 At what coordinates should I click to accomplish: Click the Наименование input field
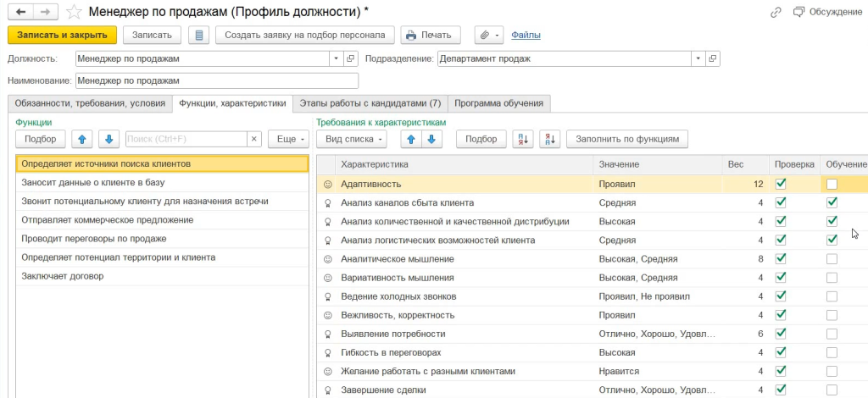coord(216,80)
